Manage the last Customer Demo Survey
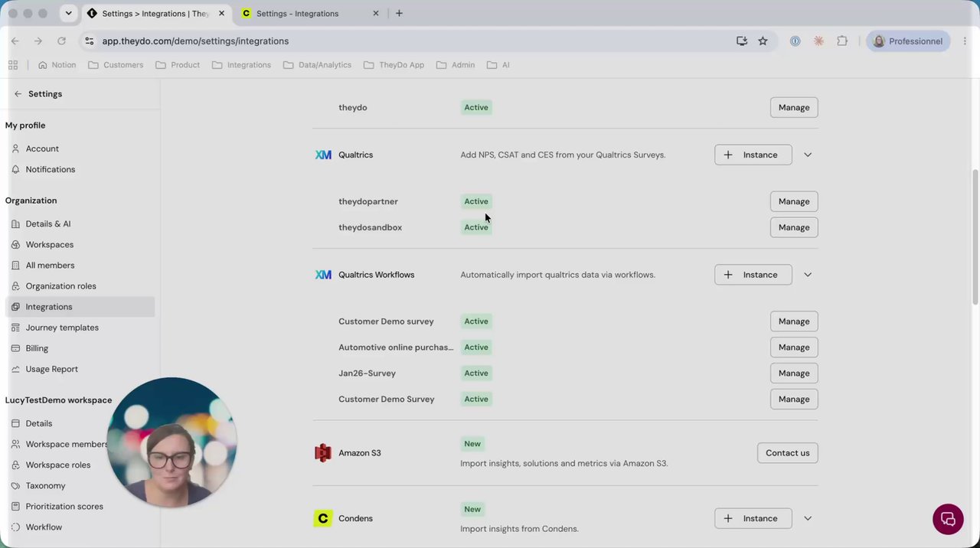The image size is (980, 548). point(794,399)
